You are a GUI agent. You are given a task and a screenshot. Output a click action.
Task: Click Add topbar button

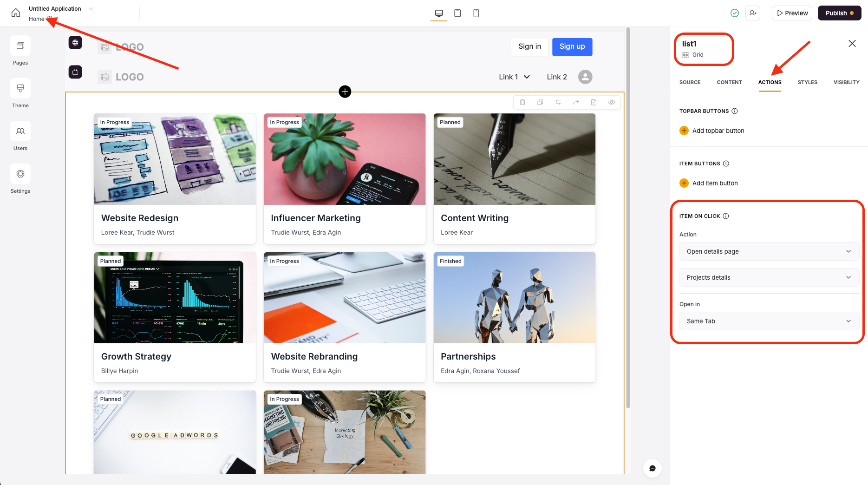(712, 131)
